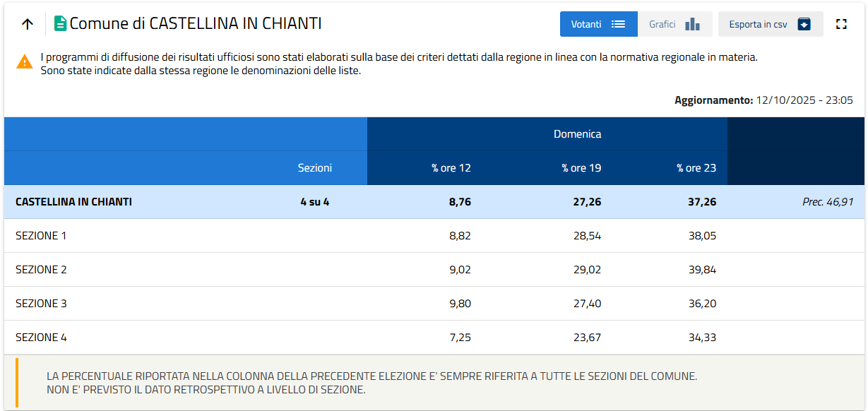Click the Prec. 46,91 previous turnout value
Viewport: 868px width, 411px height.
point(827,202)
